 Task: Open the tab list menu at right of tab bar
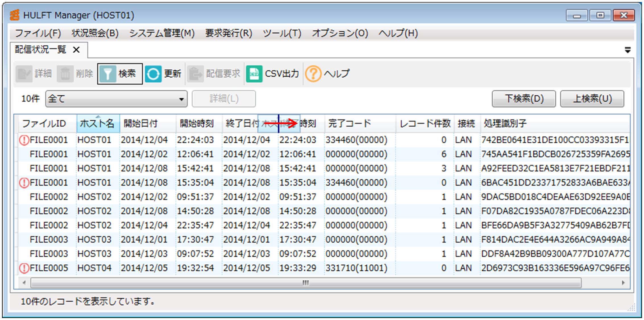tap(628, 50)
